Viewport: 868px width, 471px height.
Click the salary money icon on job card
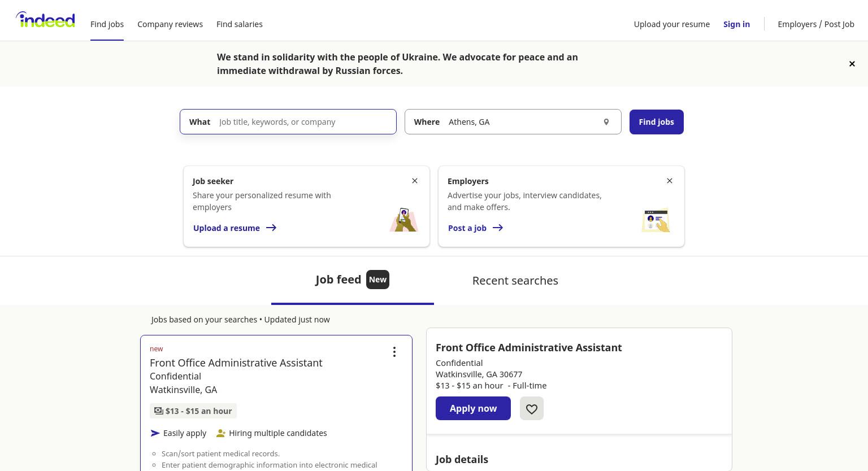159,411
